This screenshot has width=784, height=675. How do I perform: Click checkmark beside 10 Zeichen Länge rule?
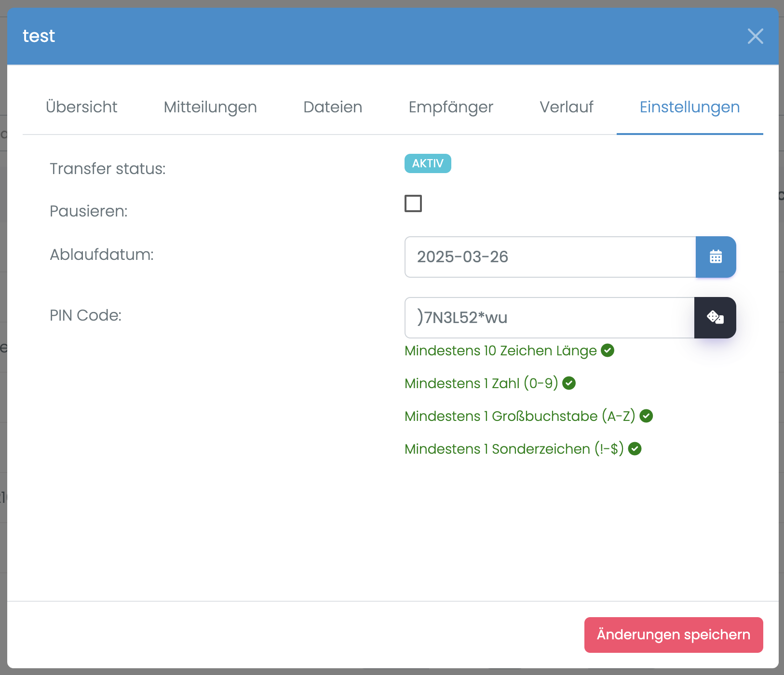click(608, 351)
